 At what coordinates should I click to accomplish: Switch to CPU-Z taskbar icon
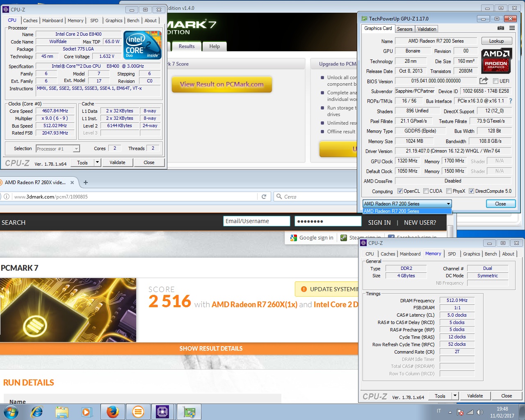[162, 412]
